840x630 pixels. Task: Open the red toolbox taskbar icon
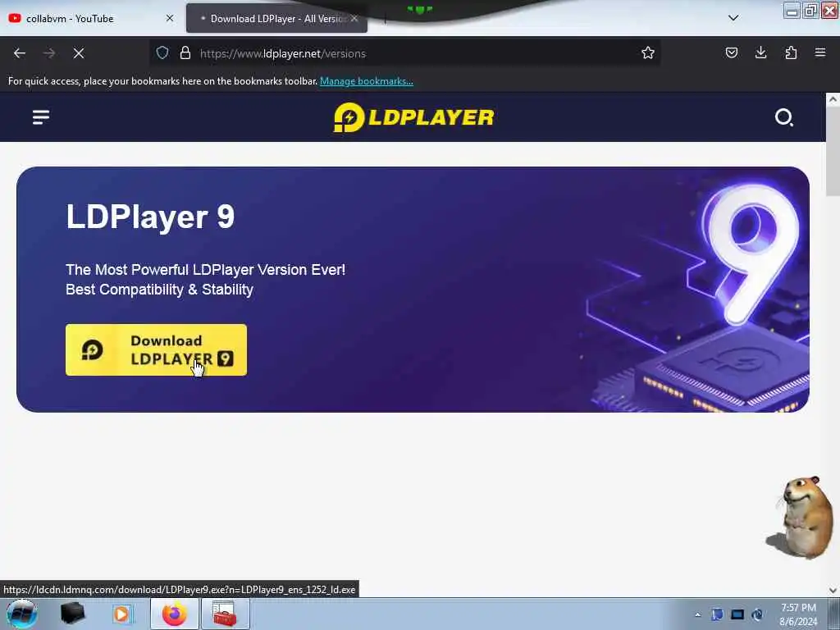225,614
